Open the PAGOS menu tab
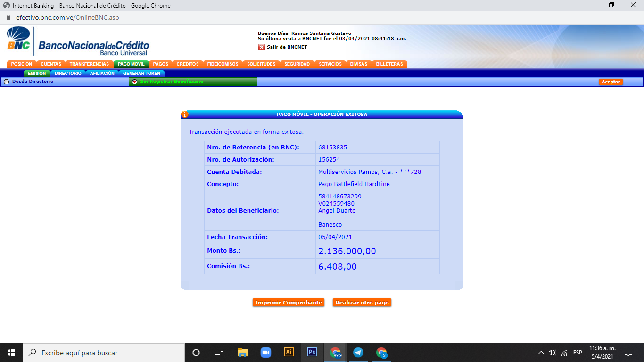The width and height of the screenshot is (644, 362). pos(161,64)
